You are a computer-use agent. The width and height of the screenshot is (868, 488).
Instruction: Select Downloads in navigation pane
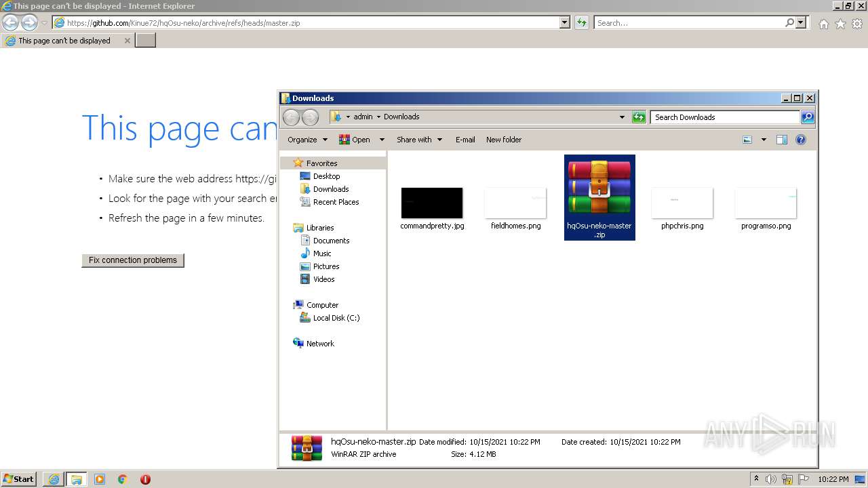click(331, 189)
